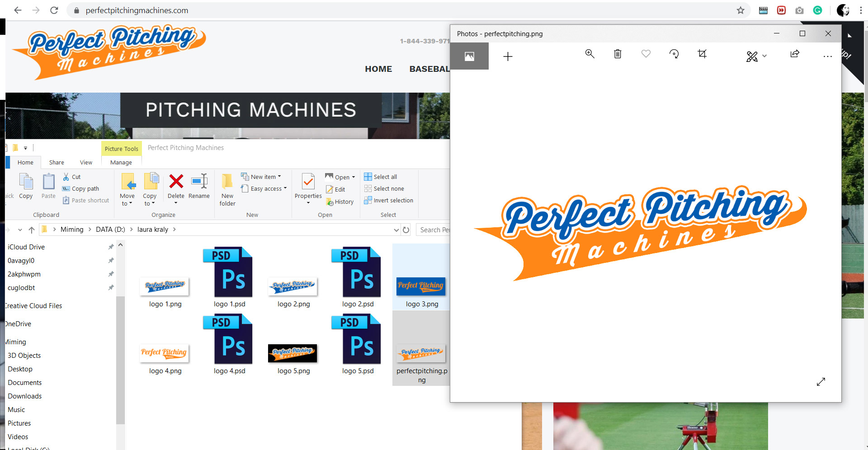Click DATA (D:) in the address breadcrumb
This screenshot has width=868, height=450.
click(110, 230)
